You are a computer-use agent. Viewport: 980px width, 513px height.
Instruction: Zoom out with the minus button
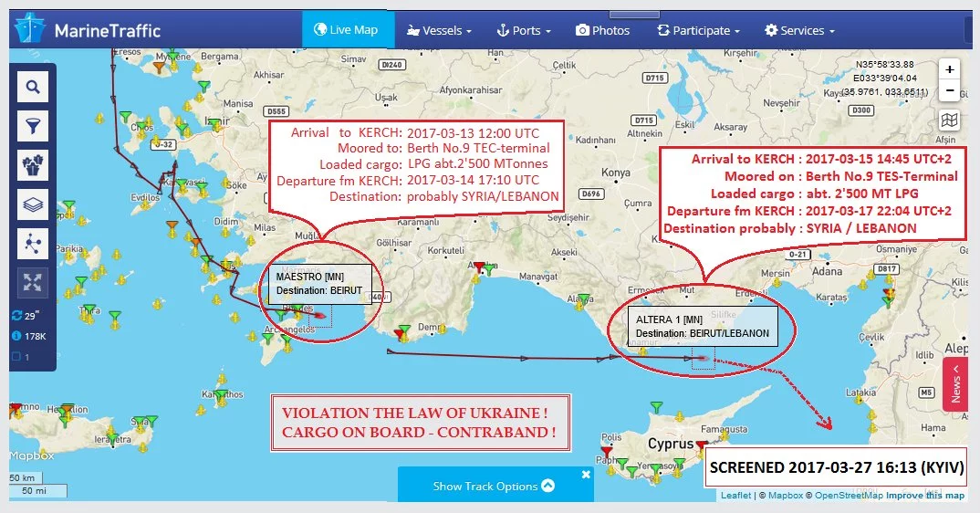[x=949, y=90]
